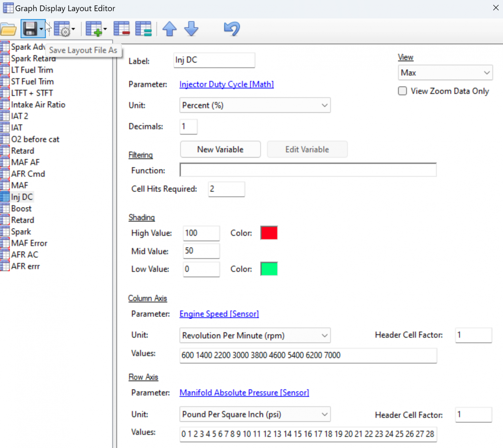Select Retard entry below O2 before cat
503x448 pixels.
23,151
